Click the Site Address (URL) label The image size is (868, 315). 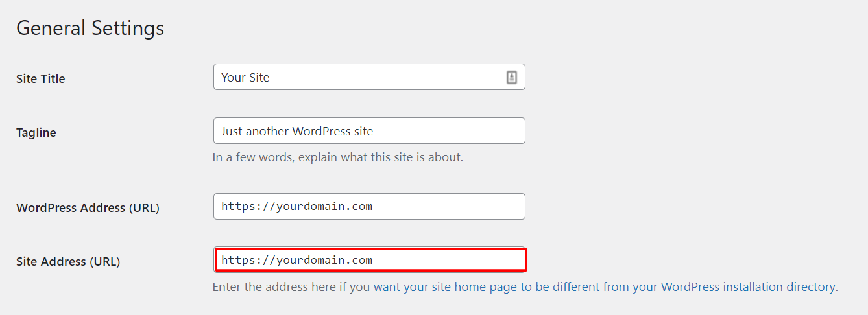point(68,262)
